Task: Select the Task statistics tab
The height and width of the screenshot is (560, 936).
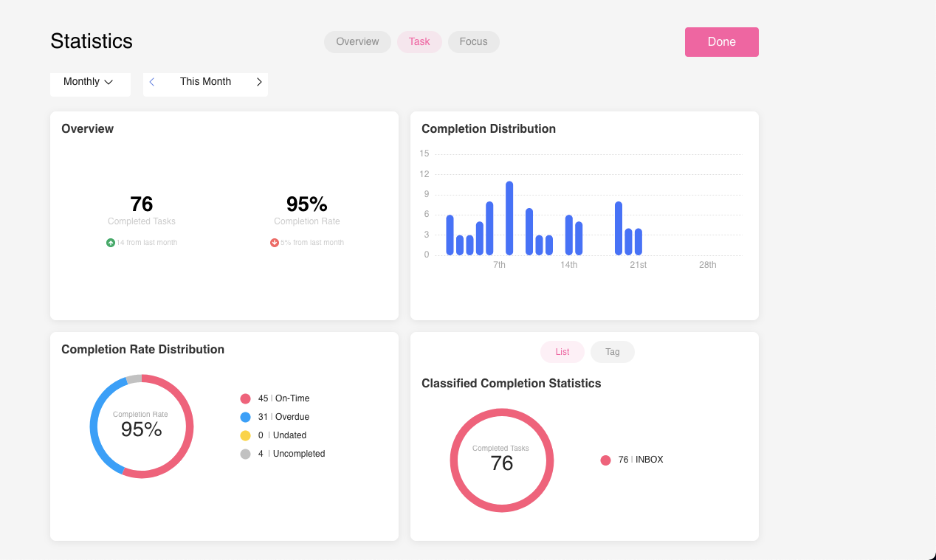Action: [x=419, y=42]
